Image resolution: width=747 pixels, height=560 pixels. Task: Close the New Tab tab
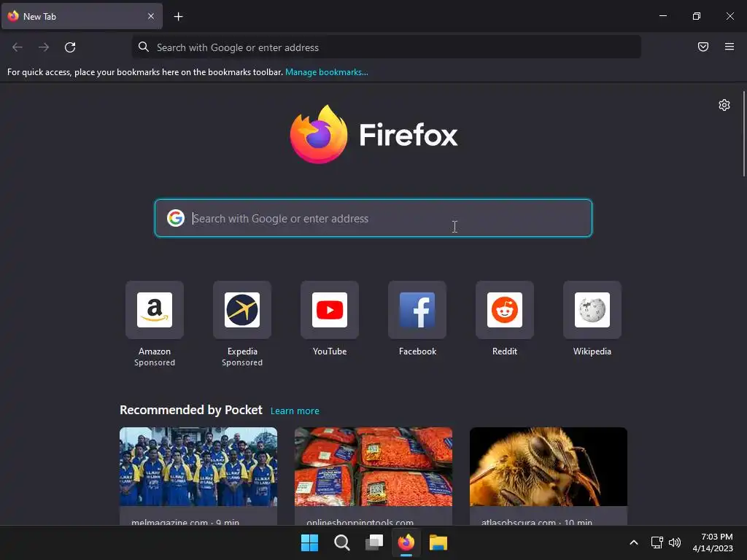click(151, 16)
